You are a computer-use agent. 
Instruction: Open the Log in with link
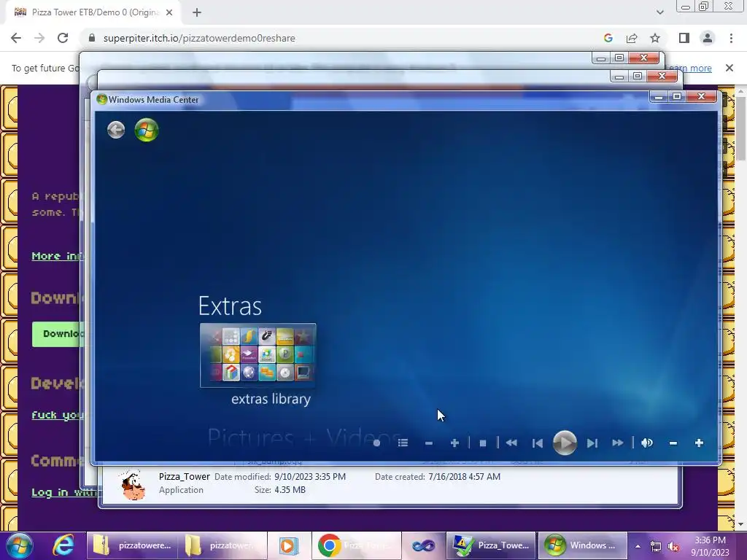click(64, 492)
